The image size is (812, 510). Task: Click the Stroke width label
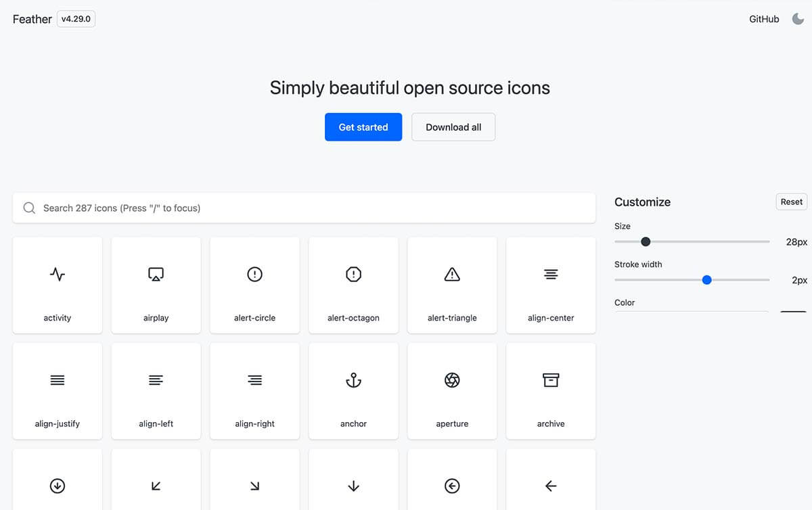coord(638,264)
